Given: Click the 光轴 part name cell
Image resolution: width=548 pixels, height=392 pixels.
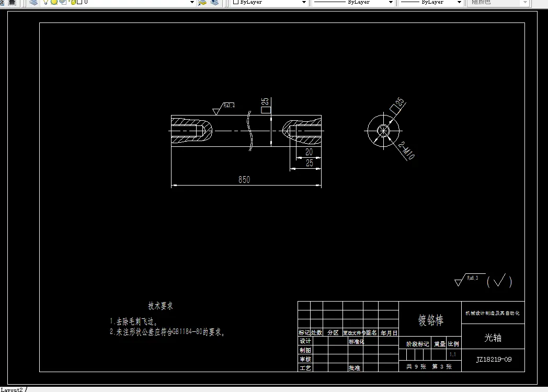Looking at the screenshot, I should 493,338.
